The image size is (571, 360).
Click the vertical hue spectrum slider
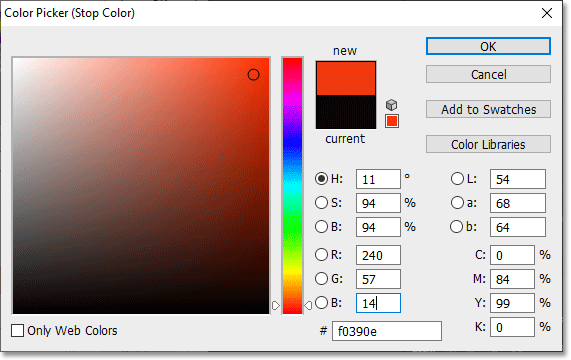pos(292,186)
